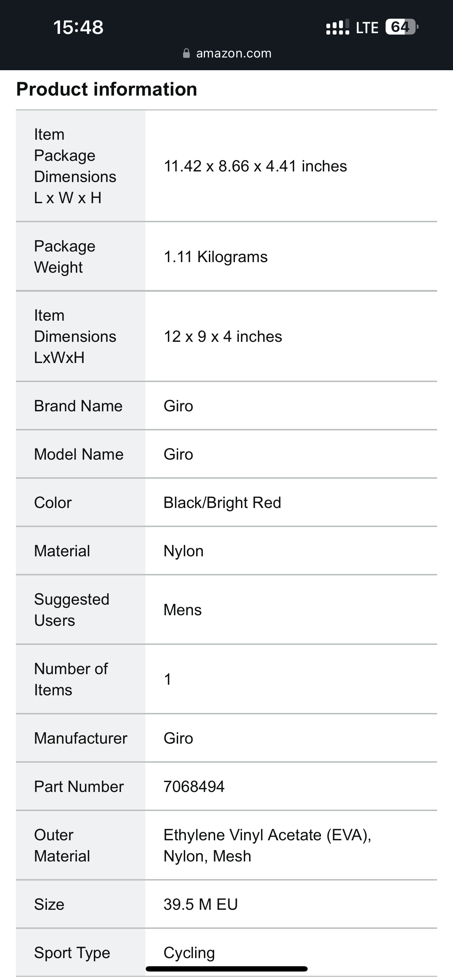Select the Brand Name row label
Image resolution: width=453 pixels, height=980 pixels.
(78, 406)
